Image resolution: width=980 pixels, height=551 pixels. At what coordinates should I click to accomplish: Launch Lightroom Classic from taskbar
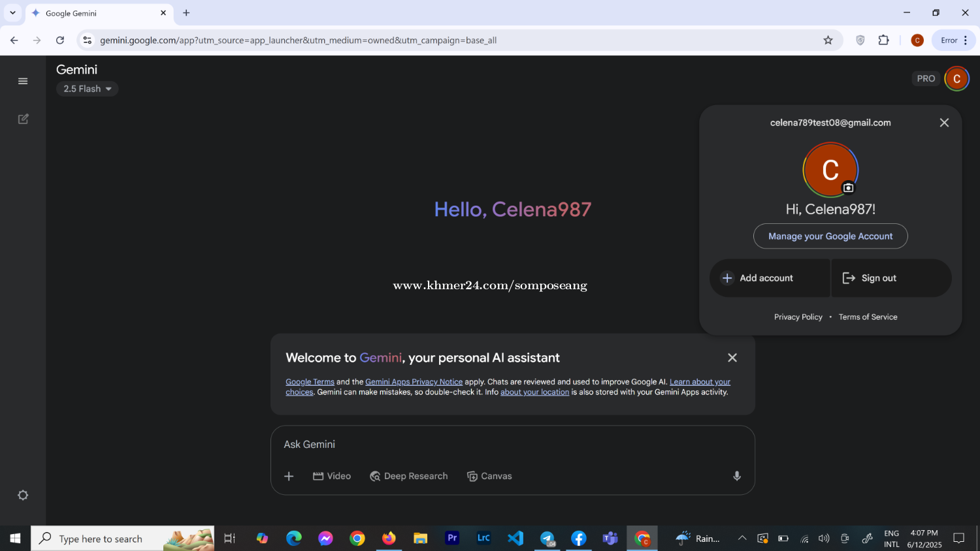pyautogui.click(x=483, y=539)
